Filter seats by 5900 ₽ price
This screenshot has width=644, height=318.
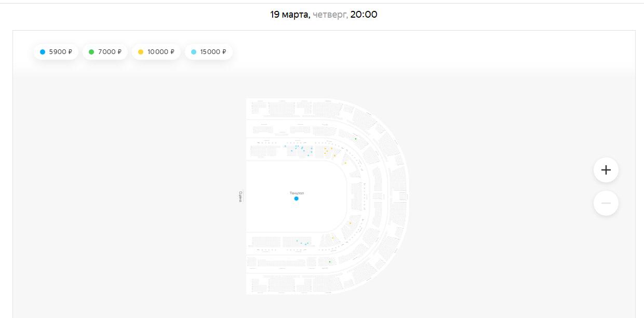(x=56, y=52)
